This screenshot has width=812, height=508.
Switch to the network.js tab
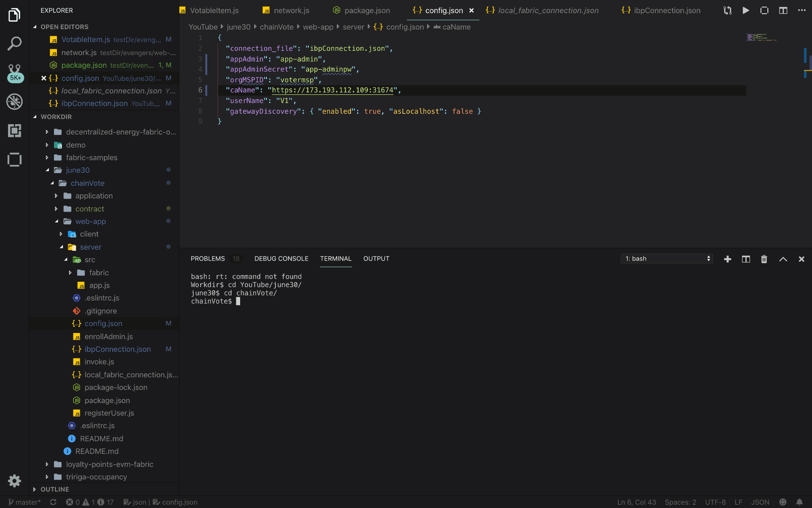point(286,10)
